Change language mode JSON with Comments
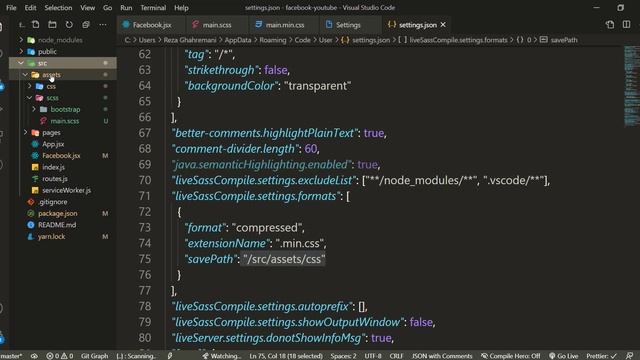This screenshot has height=360, width=640. (442, 356)
